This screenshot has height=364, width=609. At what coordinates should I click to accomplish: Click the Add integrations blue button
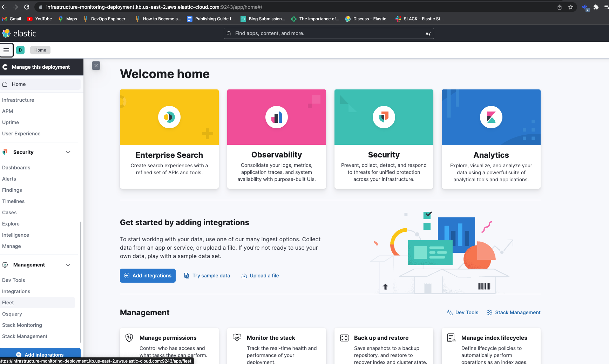tap(148, 276)
